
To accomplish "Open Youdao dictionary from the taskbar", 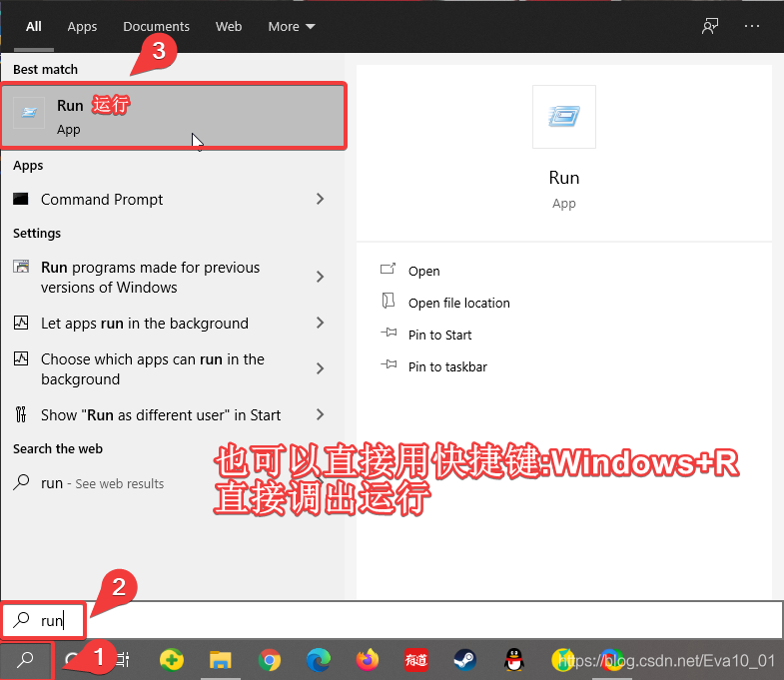I will click(416, 660).
